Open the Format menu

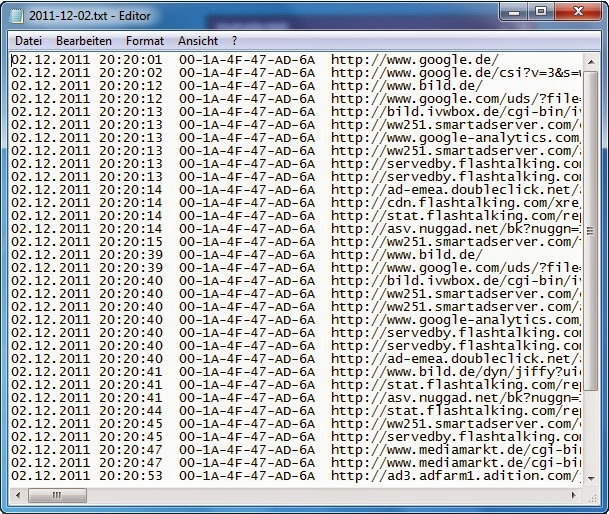pyautogui.click(x=145, y=41)
